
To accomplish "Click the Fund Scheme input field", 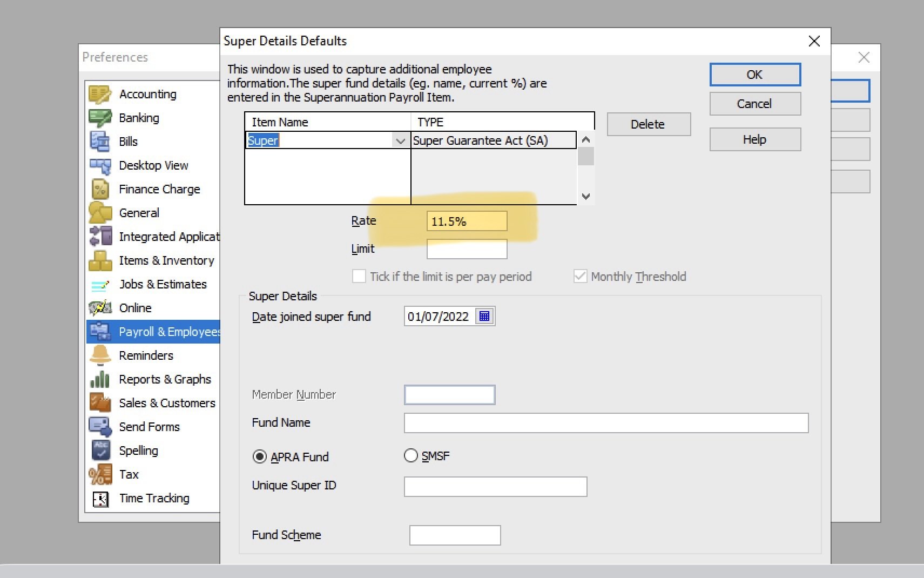I will click(x=455, y=535).
